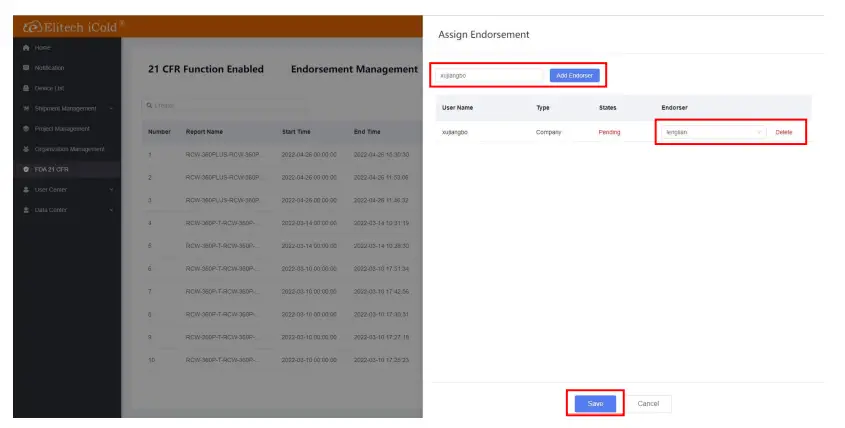Open the Home sidebar icon
Screen dimensions: 845x428
tap(26, 47)
